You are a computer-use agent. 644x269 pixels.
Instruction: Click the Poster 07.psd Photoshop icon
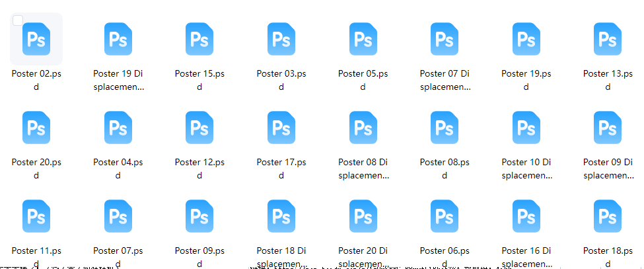[x=118, y=216]
